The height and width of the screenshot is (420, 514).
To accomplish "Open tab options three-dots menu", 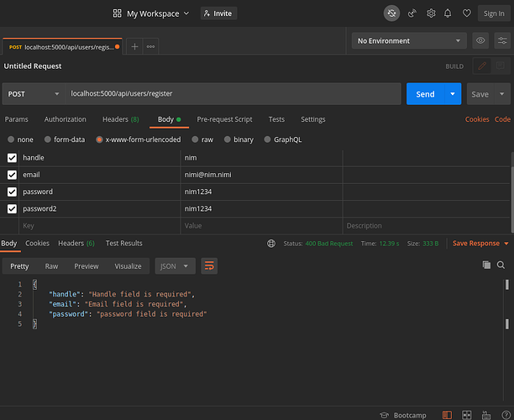I will coord(151,46).
